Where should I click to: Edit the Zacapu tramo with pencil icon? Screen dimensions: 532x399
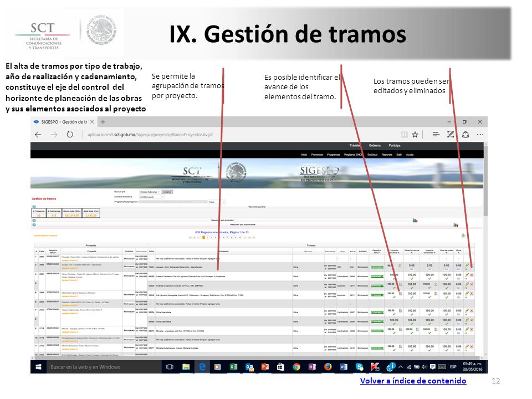pyautogui.click(x=467, y=265)
